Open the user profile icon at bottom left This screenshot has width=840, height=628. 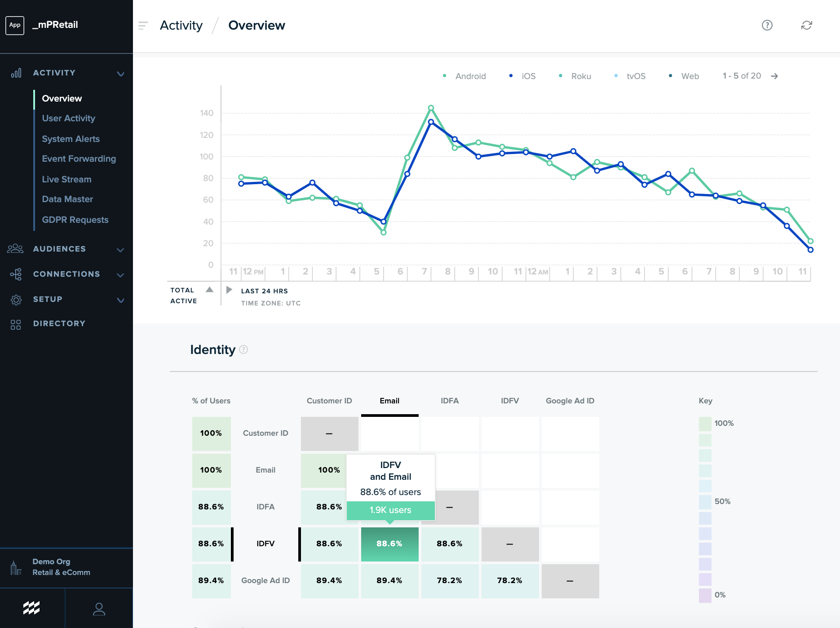[99, 609]
